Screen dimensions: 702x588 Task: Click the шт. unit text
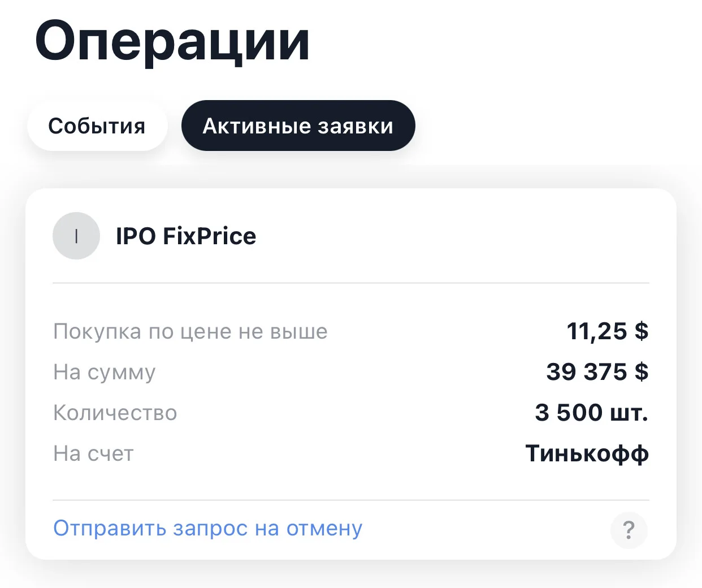tap(629, 413)
